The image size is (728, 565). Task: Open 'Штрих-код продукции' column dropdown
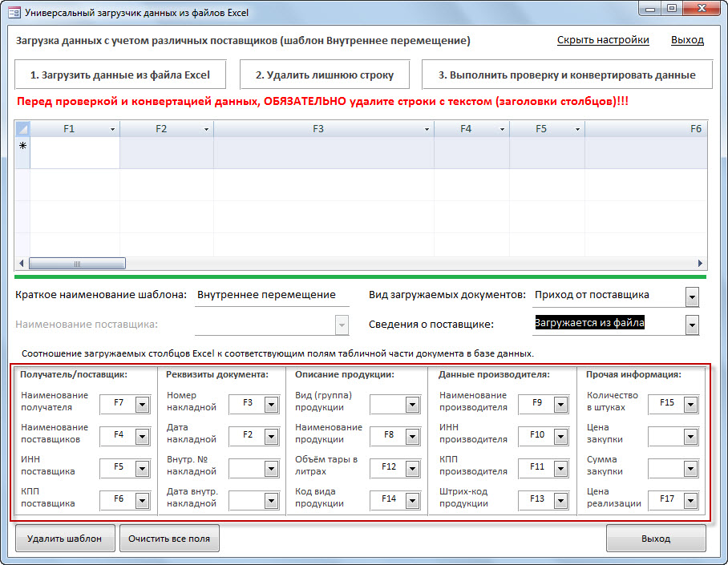561,500
